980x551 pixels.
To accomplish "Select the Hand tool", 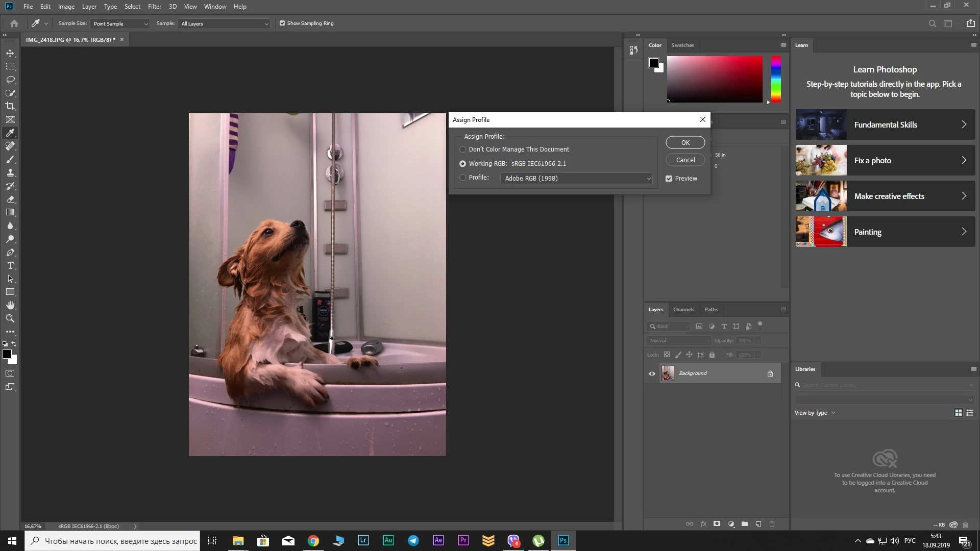I will coord(10,305).
